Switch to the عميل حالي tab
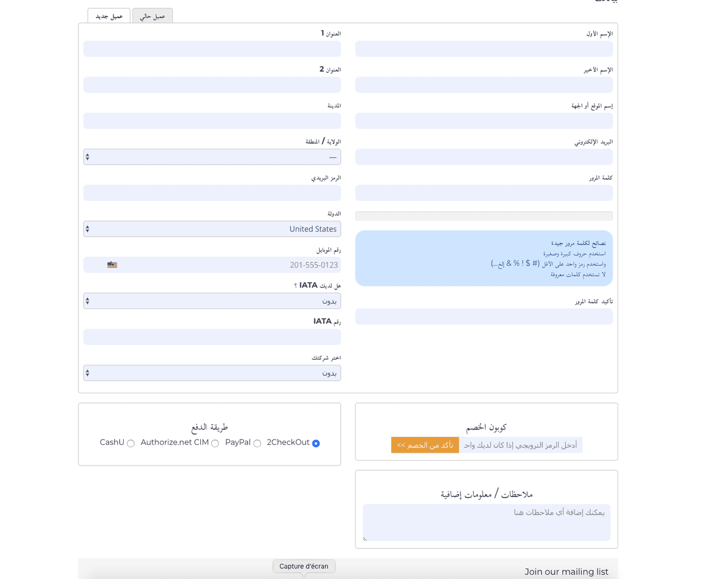 (x=152, y=16)
